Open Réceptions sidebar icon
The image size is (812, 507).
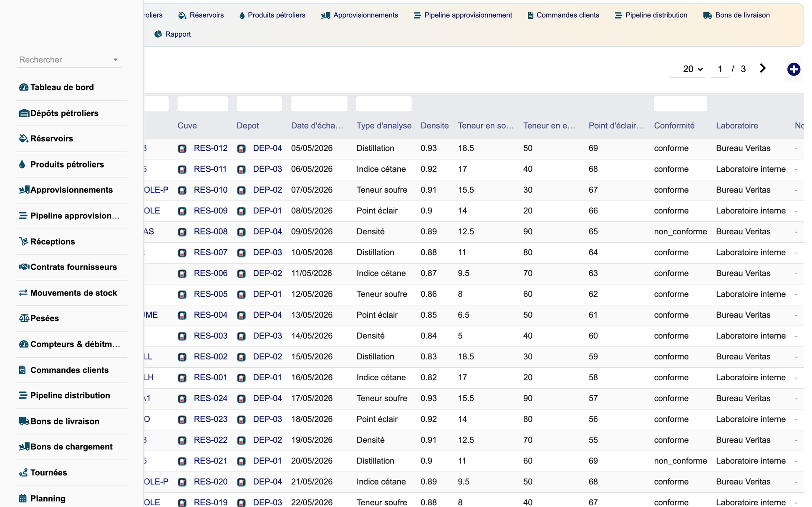point(23,241)
